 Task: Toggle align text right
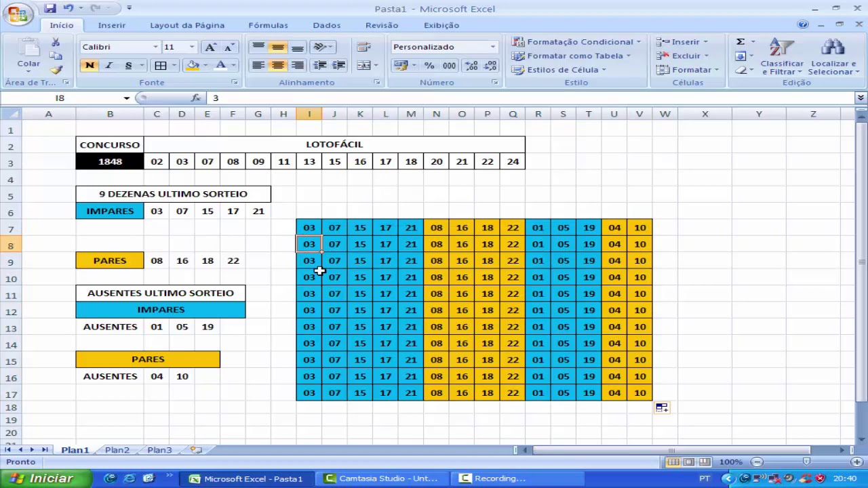pos(297,66)
